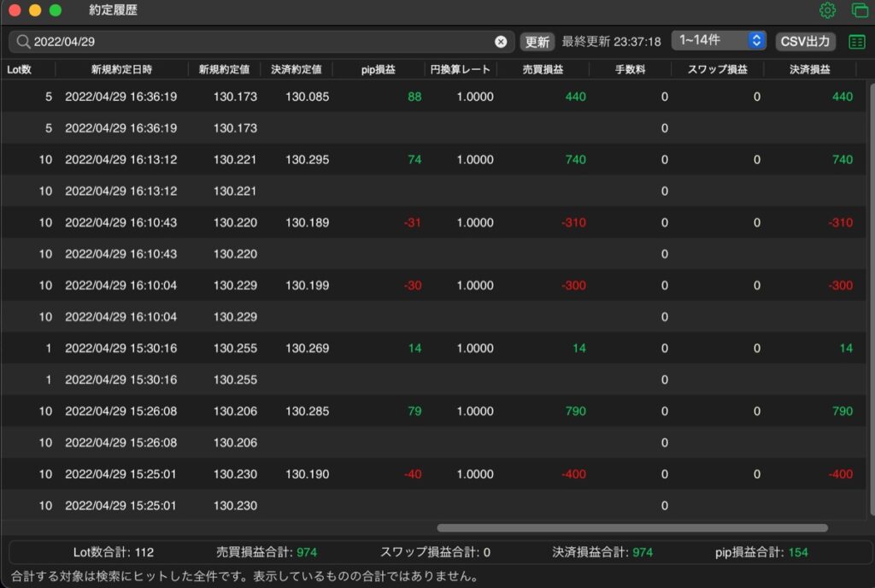
Task: Focus the date search field 2022/04/29
Action: point(261,42)
